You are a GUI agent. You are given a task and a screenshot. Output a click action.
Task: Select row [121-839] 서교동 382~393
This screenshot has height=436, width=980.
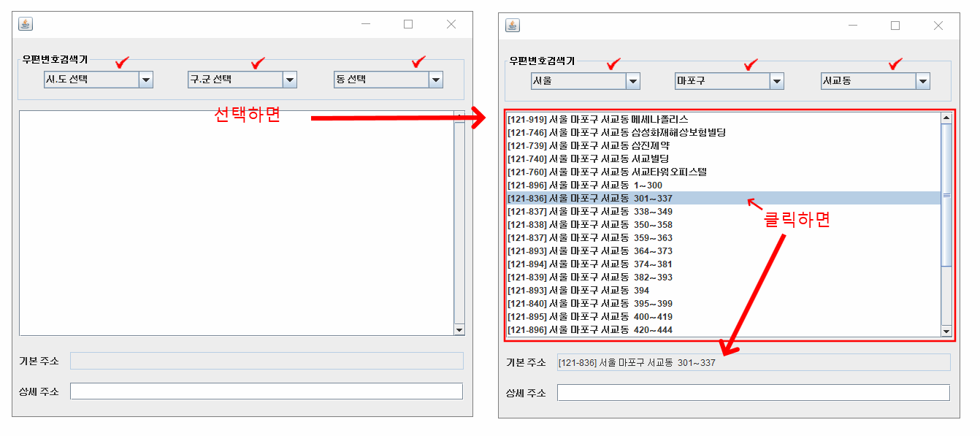[723, 277]
